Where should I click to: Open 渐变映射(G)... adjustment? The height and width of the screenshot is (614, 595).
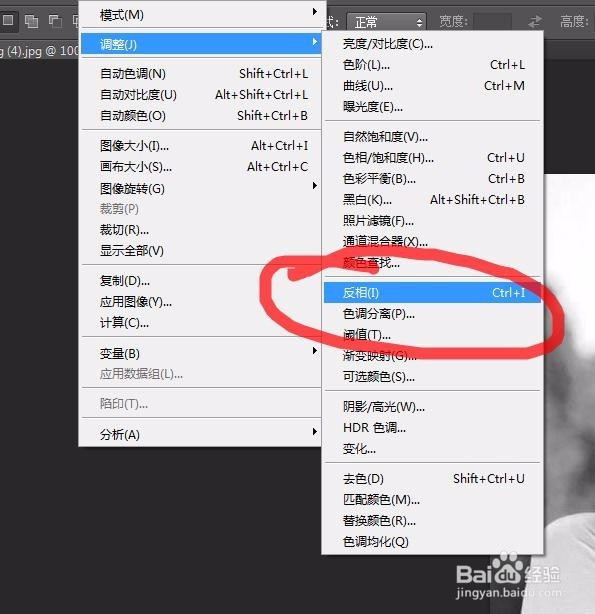(x=432, y=356)
